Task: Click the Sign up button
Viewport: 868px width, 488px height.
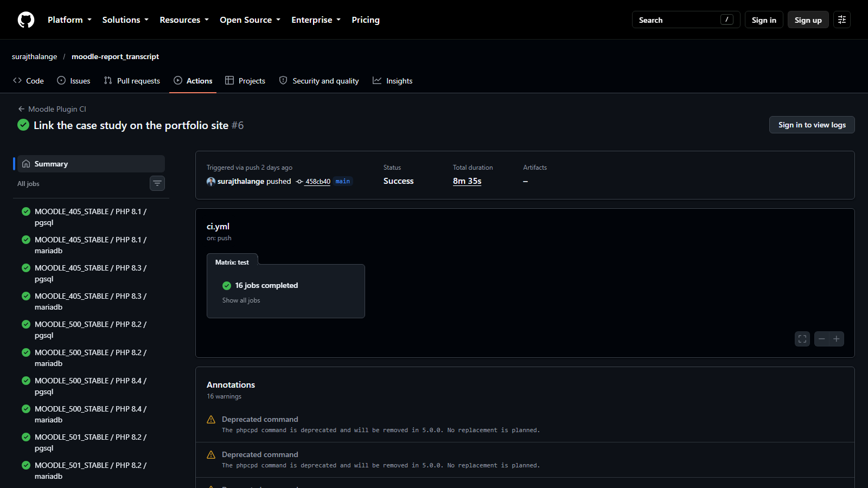Action: click(808, 20)
